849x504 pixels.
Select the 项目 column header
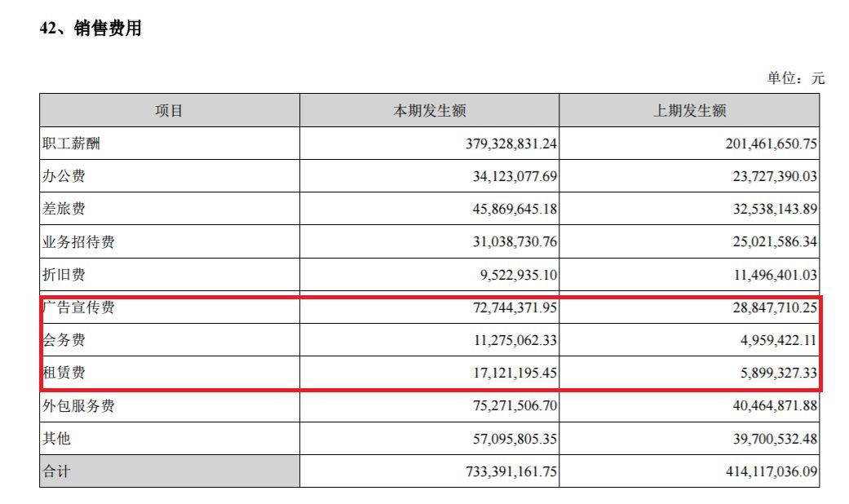point(169,111)
